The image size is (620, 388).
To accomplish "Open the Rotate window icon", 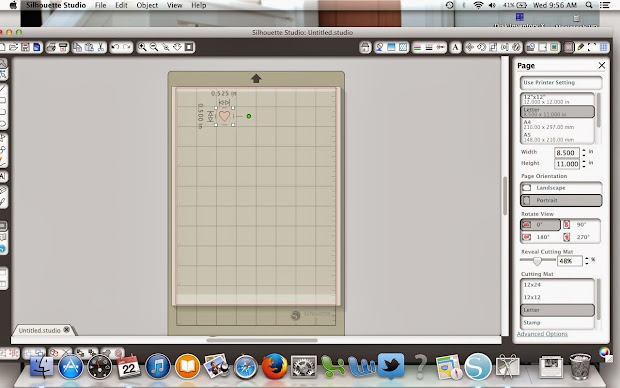I will click(x=481, y=48).
